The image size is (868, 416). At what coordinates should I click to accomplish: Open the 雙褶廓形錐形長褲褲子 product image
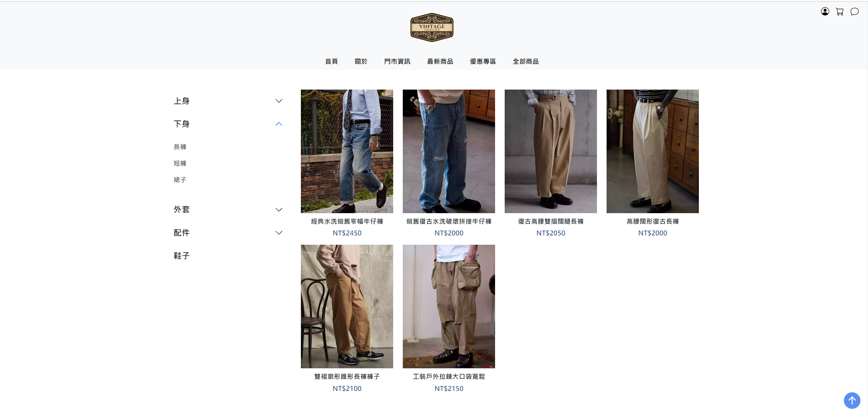tap(347, 307)
